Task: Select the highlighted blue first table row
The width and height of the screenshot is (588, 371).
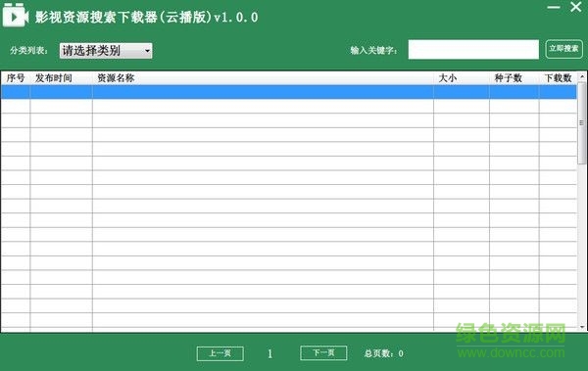Action: pyautogui.click(x=289, y=92)
